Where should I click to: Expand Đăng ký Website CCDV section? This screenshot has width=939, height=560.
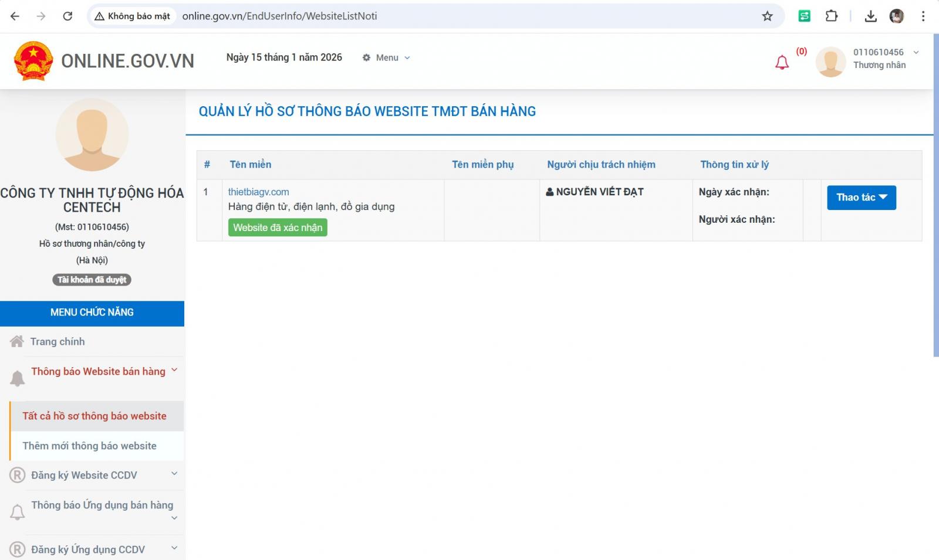[94, 475]
